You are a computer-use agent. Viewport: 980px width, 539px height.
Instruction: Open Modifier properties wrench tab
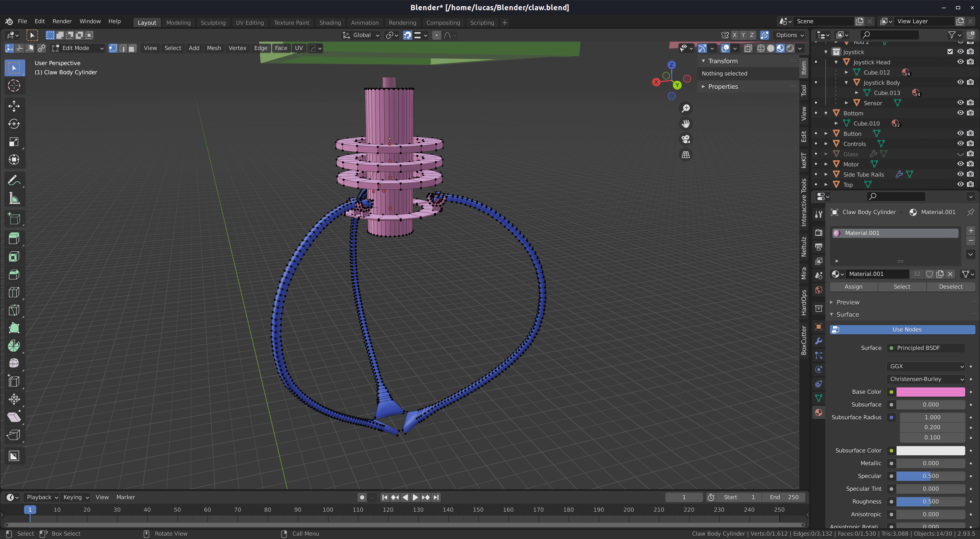coord(819,341)
